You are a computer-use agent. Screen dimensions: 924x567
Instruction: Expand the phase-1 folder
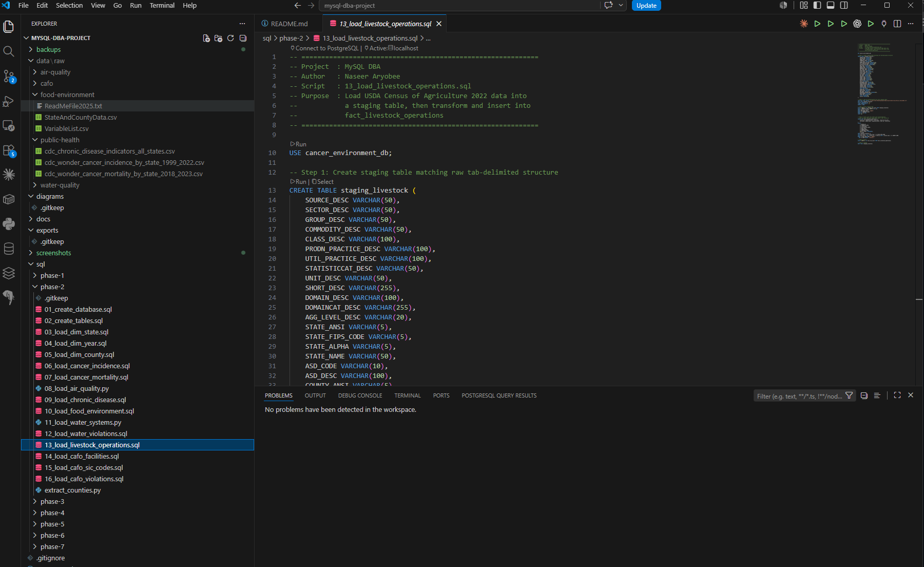52,275
